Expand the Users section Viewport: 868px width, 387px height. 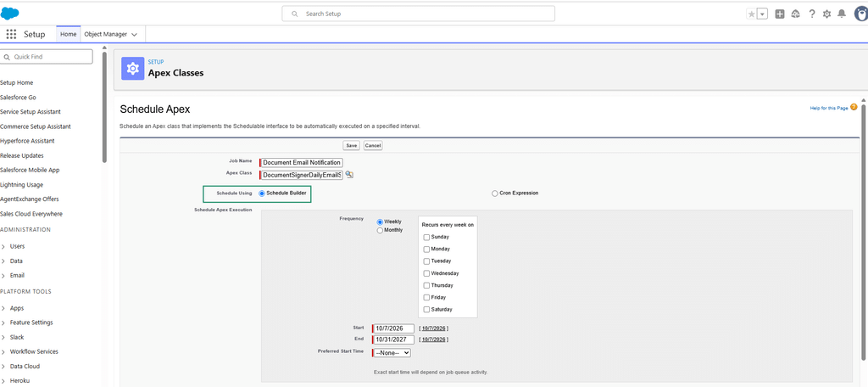pyautogui.click(x=3, y=246)
